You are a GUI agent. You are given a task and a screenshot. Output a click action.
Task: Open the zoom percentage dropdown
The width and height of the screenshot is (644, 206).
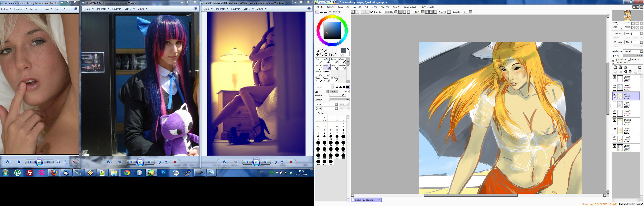[396, 12]
